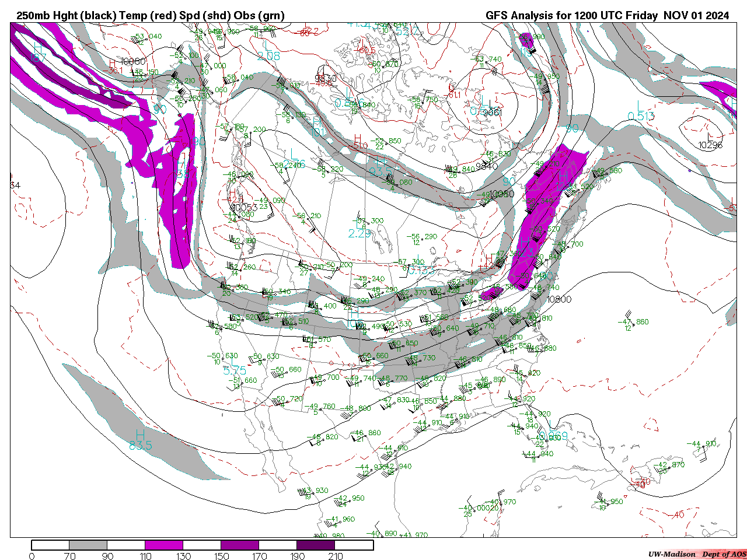
Task: Click the magenta 110-130 legend swatch
Action: click(164, 545)
